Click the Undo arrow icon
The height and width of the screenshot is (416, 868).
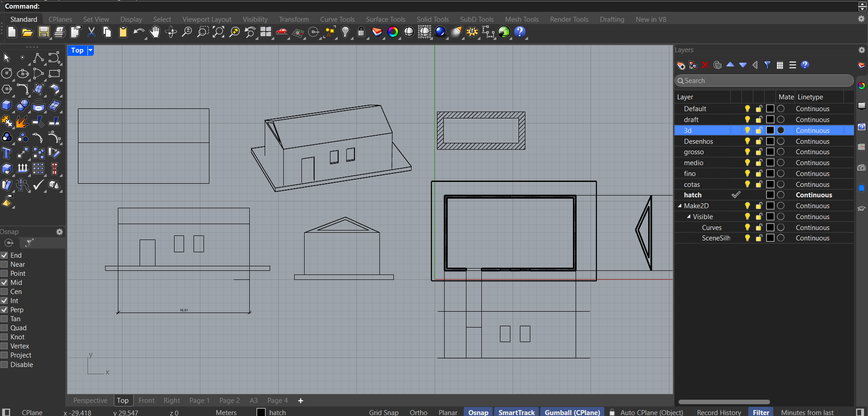[x=139, y=32]
